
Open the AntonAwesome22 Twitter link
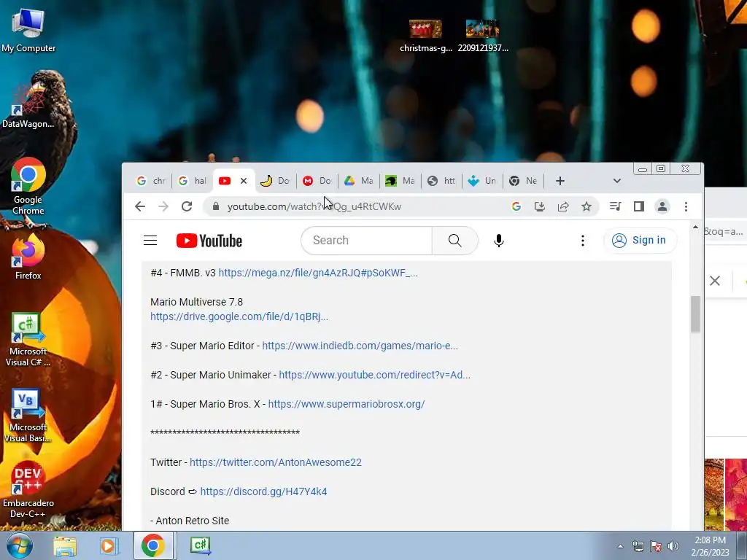tap(275, 462)
